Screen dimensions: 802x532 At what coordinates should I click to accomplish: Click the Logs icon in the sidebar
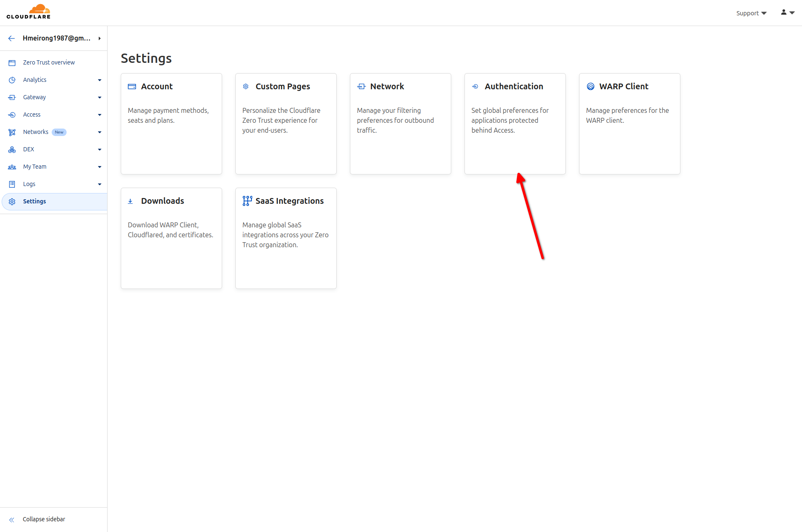tap(12, 184)
